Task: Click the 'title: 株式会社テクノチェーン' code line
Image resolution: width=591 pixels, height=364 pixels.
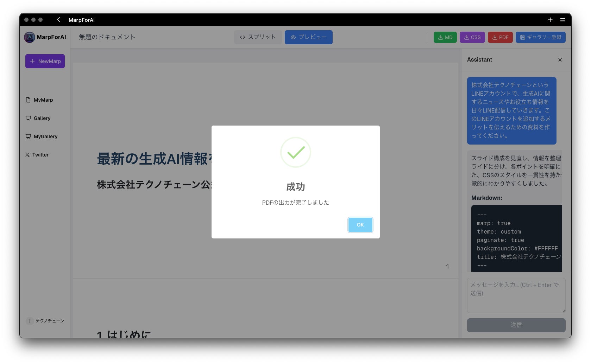Action: click(x=520, y=257)
